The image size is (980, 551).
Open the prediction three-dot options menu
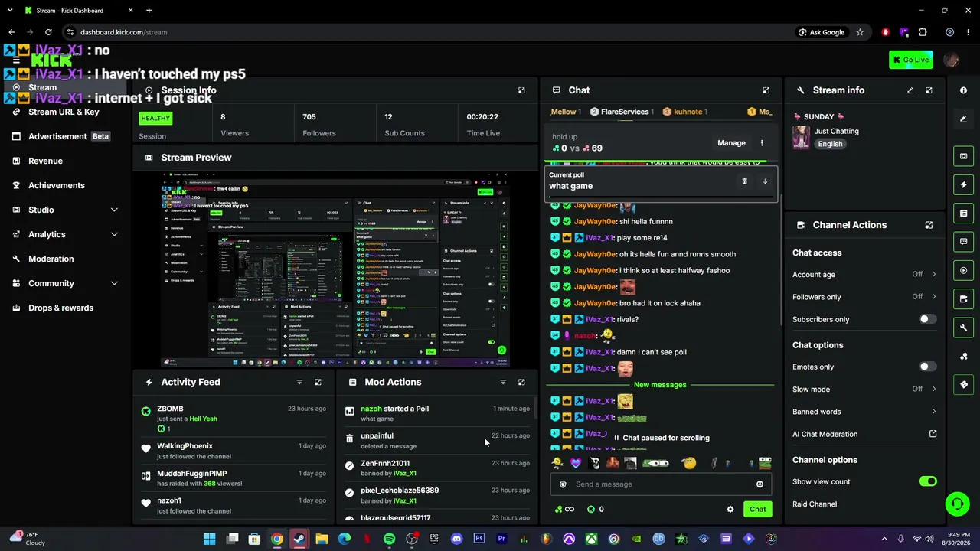(x=762, y=143)
